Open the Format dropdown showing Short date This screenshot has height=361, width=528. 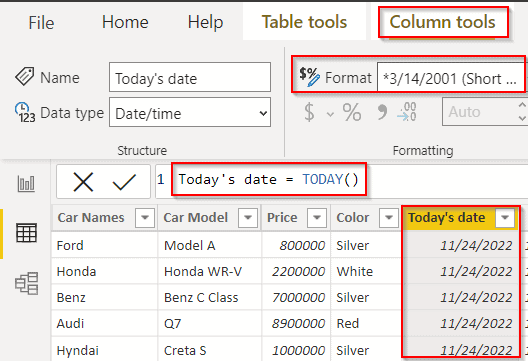coord(451,77)
